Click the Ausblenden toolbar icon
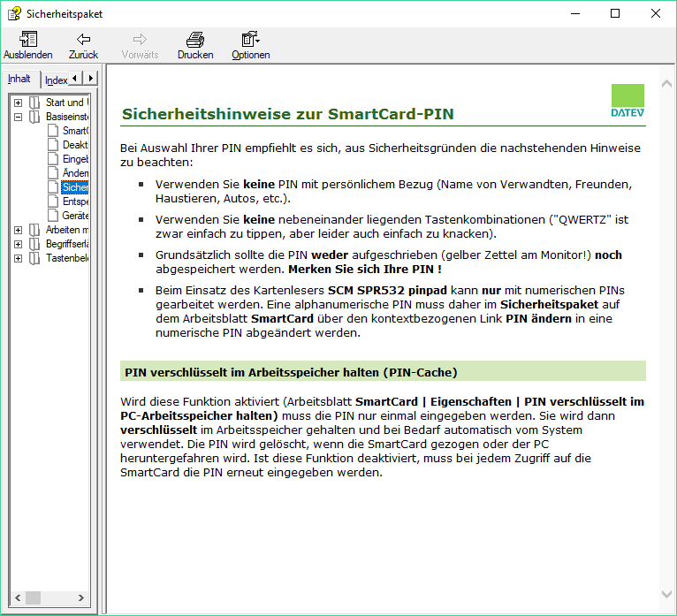Viewport: 677px width, 616px height. 28,39
